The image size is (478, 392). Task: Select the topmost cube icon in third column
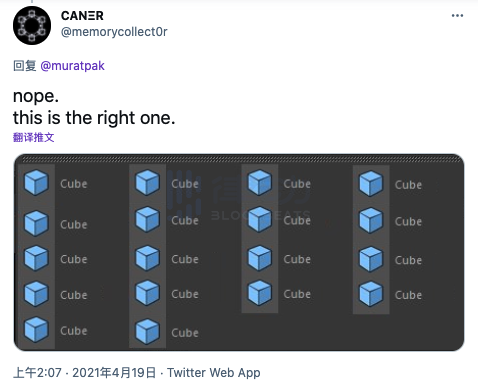(260, 182)
